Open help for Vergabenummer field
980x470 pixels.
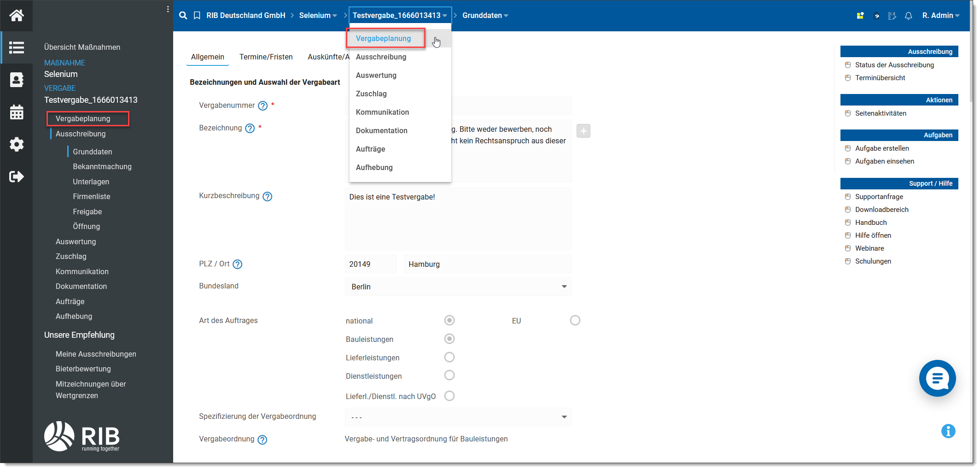point(263,106)
